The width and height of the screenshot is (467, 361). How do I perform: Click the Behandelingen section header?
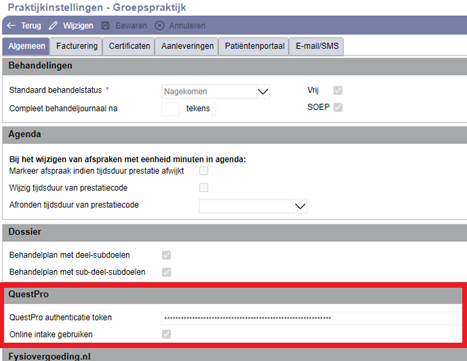click(235, 66)
